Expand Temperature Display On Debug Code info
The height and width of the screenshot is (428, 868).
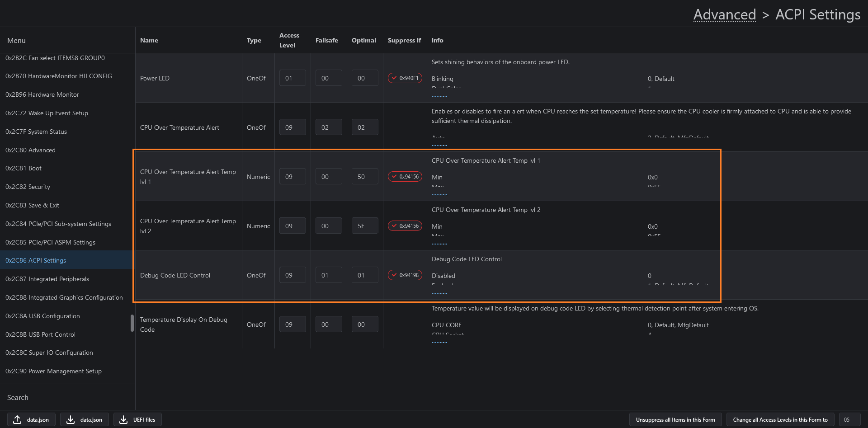(439, 343)
